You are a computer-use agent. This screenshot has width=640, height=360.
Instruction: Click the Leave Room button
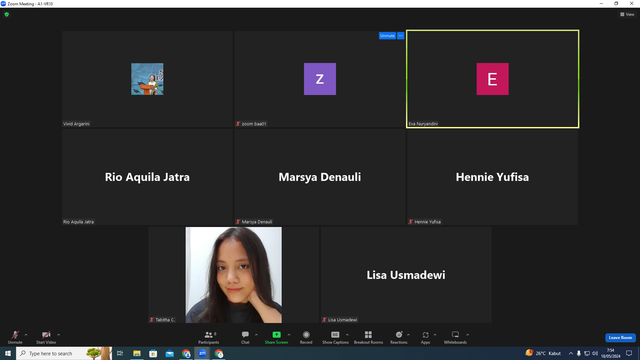pos(620,338)
